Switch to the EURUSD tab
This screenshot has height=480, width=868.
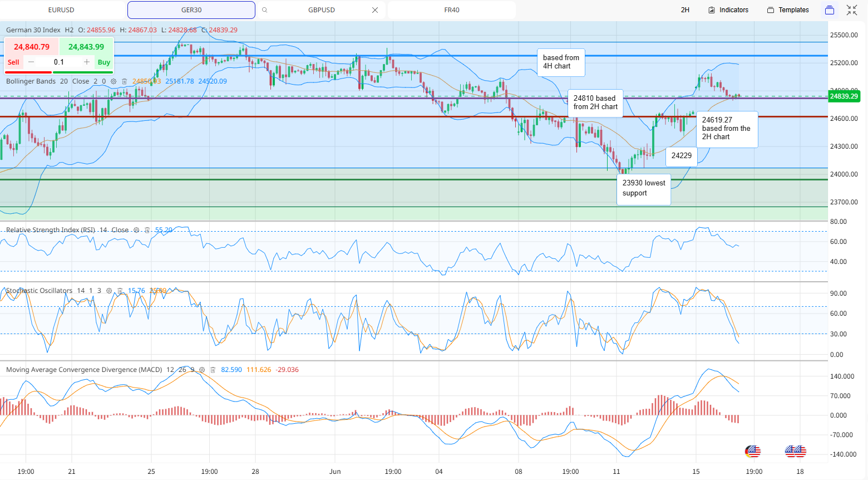point(61,10)
